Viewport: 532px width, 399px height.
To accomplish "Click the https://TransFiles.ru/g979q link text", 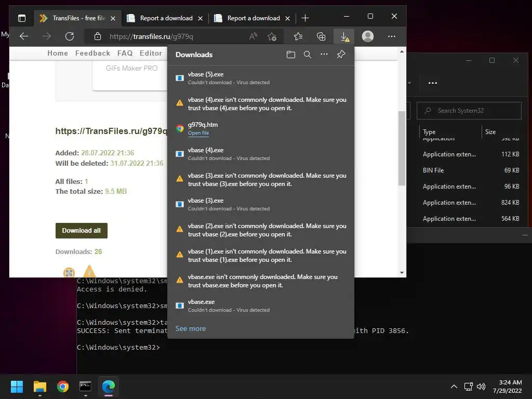I will [111, 131].
